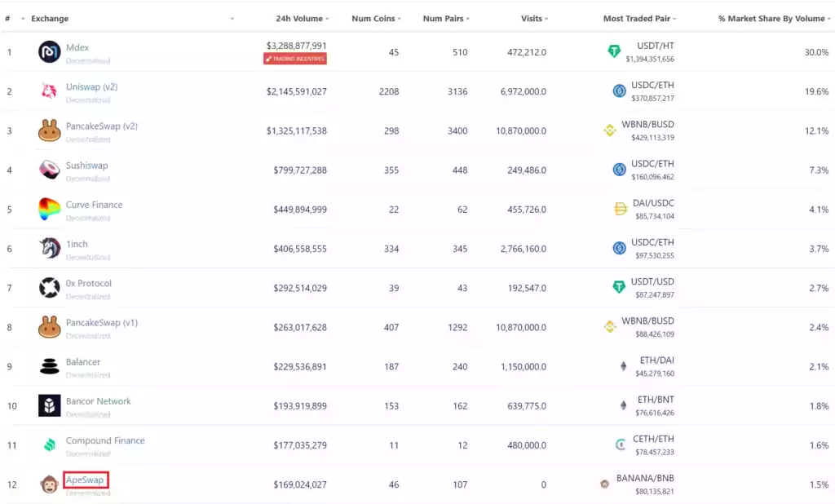
Task: Sort by 24h Volume column header
Action: [299, 19]
